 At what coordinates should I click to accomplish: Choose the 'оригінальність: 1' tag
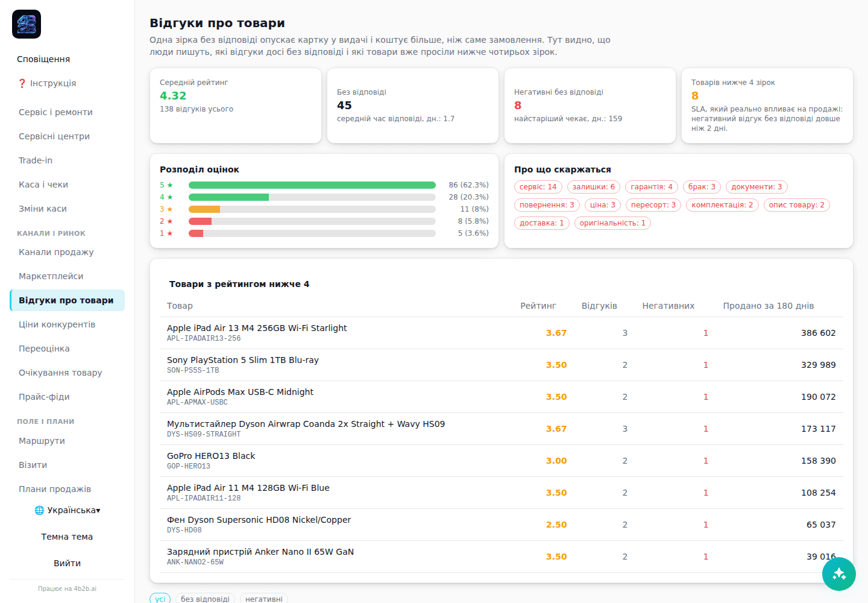click(x=612, y=223)
